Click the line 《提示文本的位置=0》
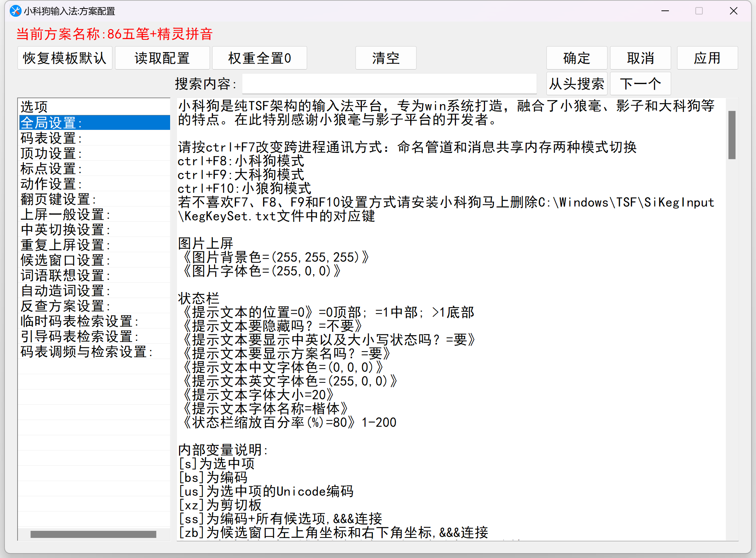 [247, 312]
